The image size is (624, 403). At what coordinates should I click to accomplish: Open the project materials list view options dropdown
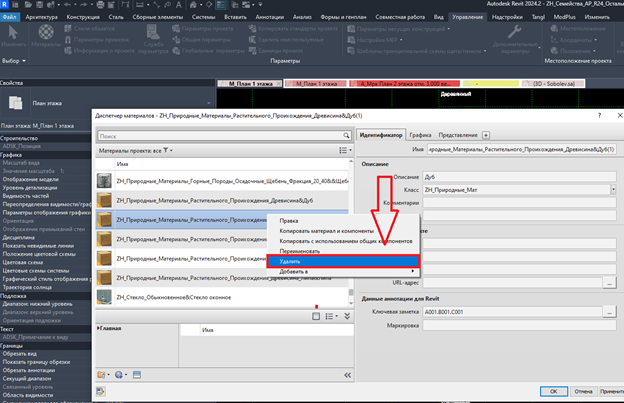point(345,150)
